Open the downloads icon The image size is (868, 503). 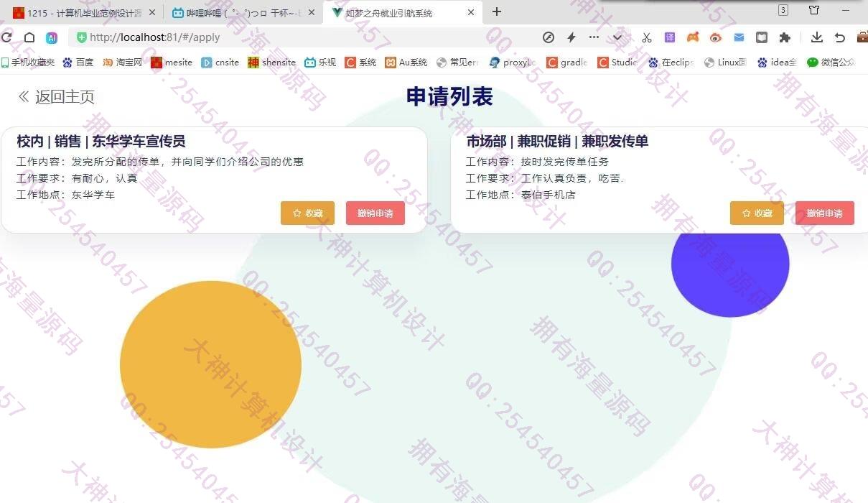pos(817,37)
